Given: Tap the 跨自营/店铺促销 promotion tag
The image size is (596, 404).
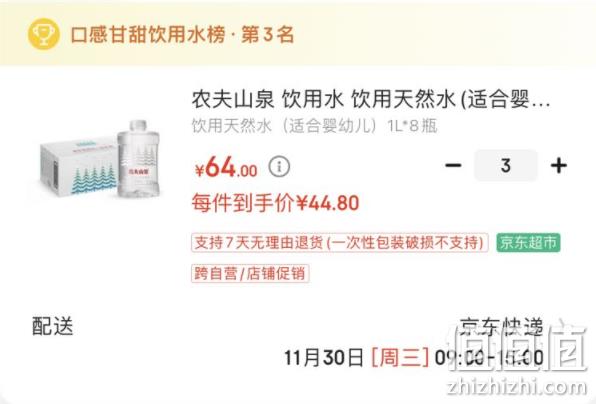Looking at the screenshot, I should coord(250,273).
